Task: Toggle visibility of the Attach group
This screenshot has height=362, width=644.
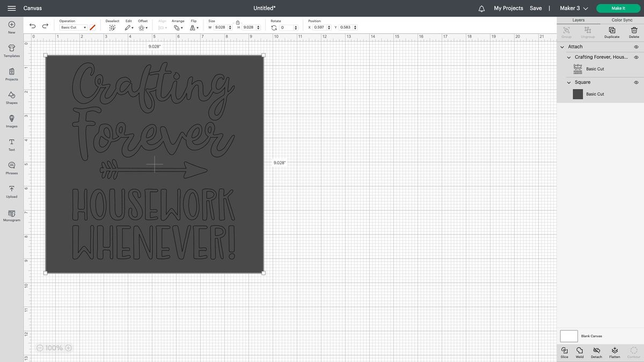Action: [x=636, y=47]
